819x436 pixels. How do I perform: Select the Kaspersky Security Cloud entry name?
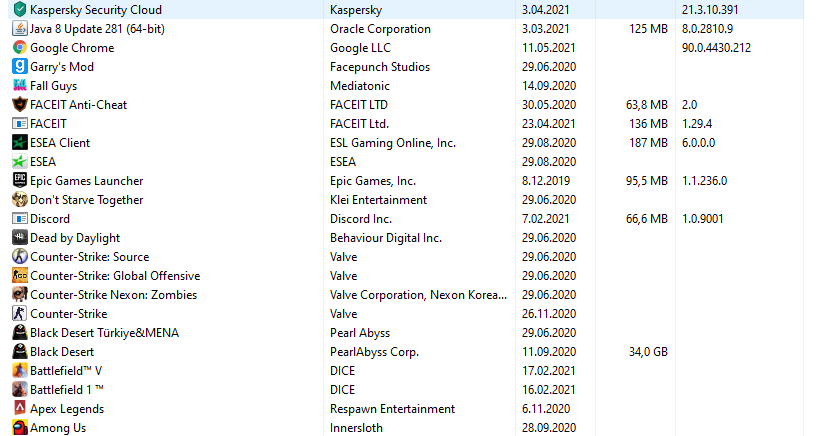96,10
